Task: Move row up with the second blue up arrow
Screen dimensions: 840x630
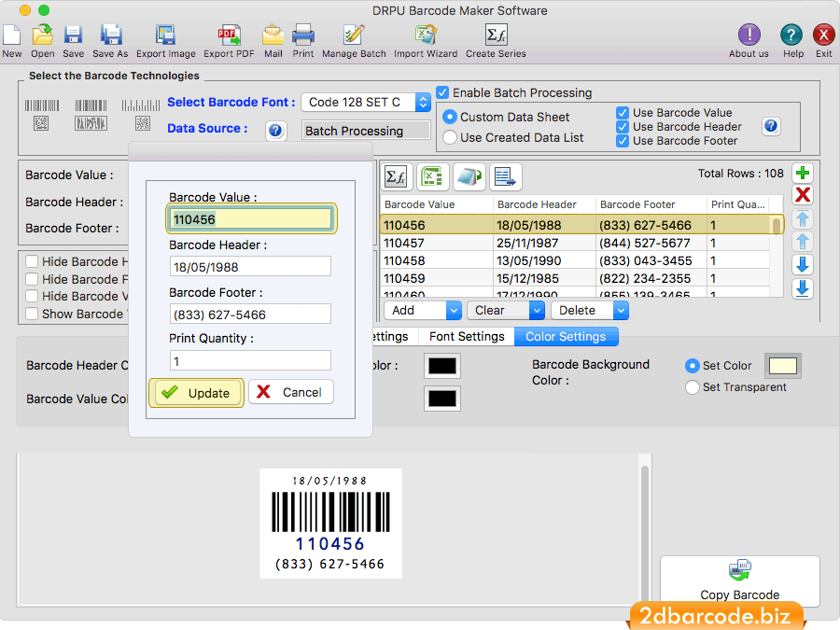Action: [x=802, y=242]
